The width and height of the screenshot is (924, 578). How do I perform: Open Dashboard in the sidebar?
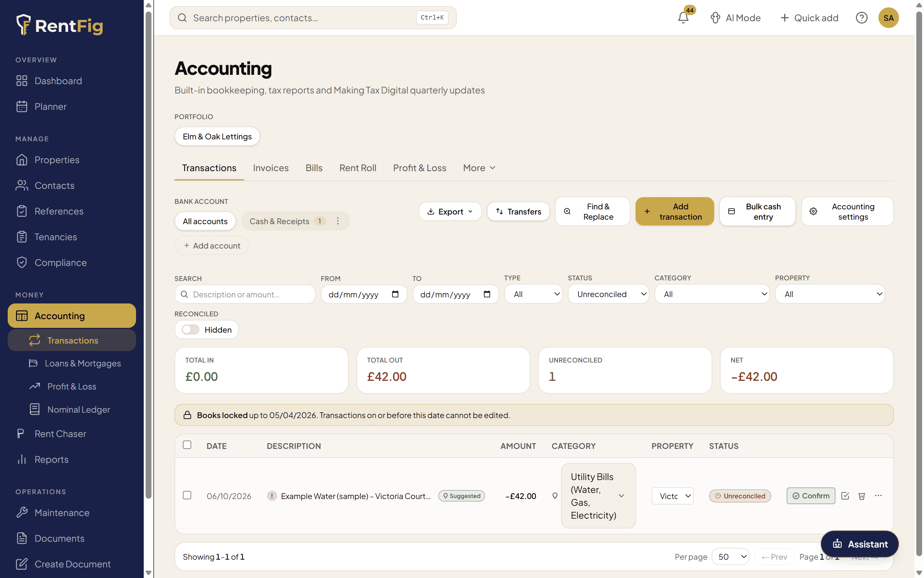tap(72, 81)
